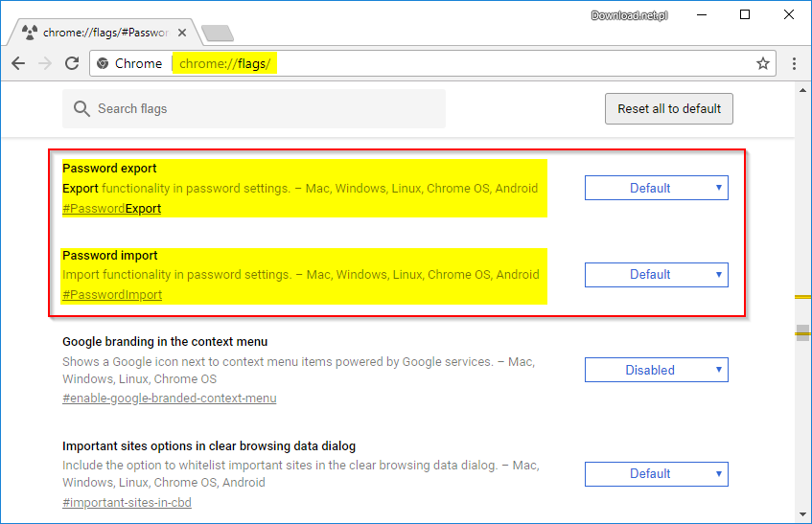812x524 pixels.
Task: Minimize the Chrome window
Action: tap(702, 15)
